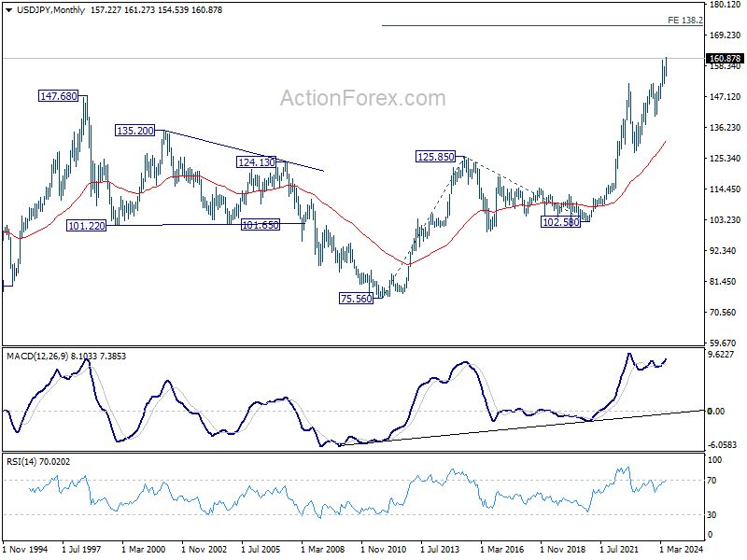Open the USDJPY chart dropdown triangle
Viewport: 747px width, 560px height.
pyautogui.click(x=8, y=10)
